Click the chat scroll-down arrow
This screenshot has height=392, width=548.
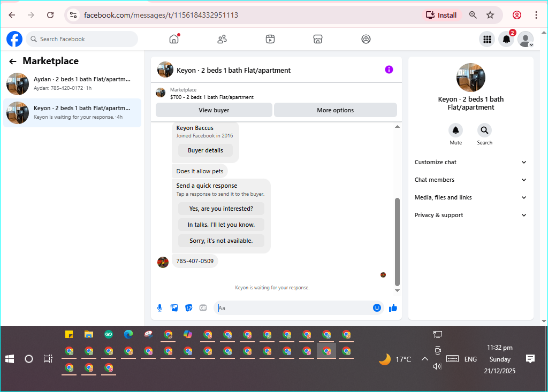(397, 290)
